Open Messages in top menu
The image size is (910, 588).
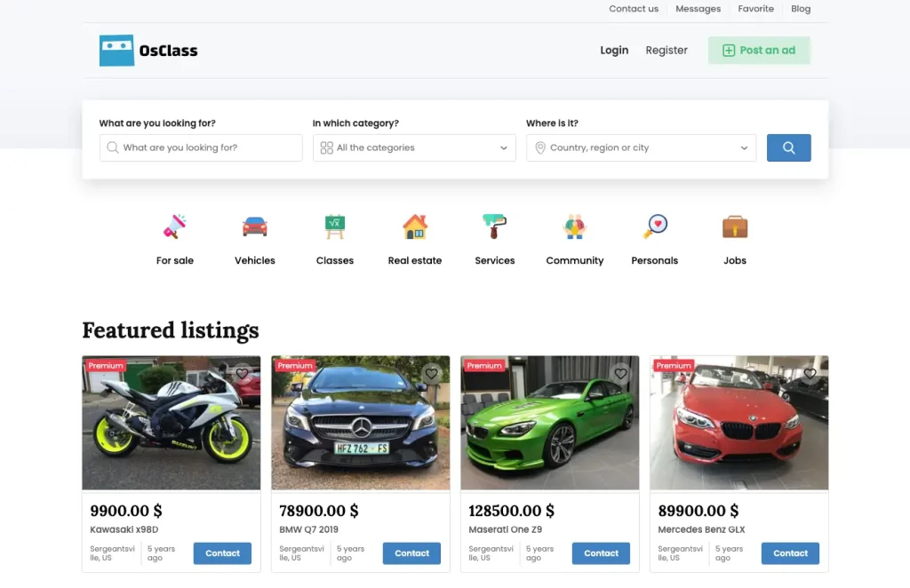pos(698,9)
